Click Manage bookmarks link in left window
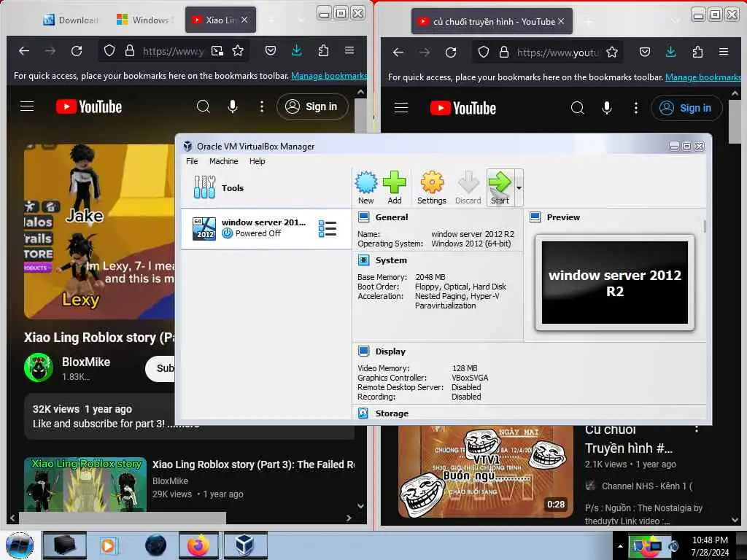 tap(329, 76)
